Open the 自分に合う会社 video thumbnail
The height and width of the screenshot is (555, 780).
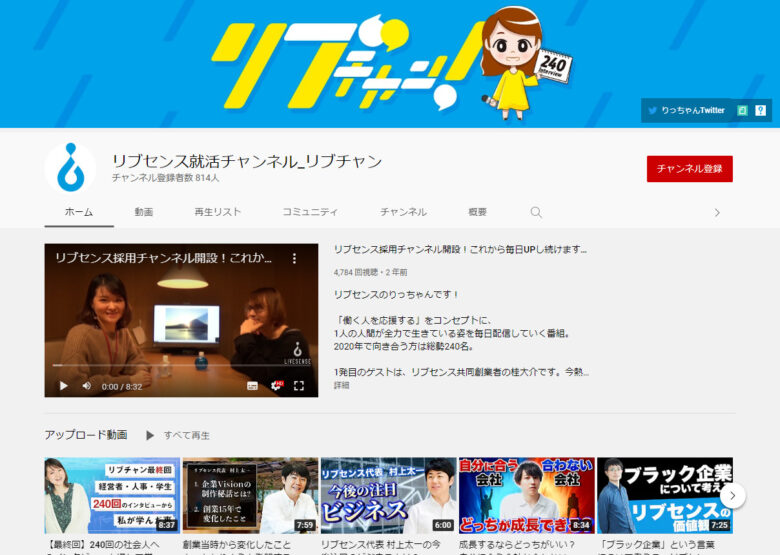click(x=527, y=495)
